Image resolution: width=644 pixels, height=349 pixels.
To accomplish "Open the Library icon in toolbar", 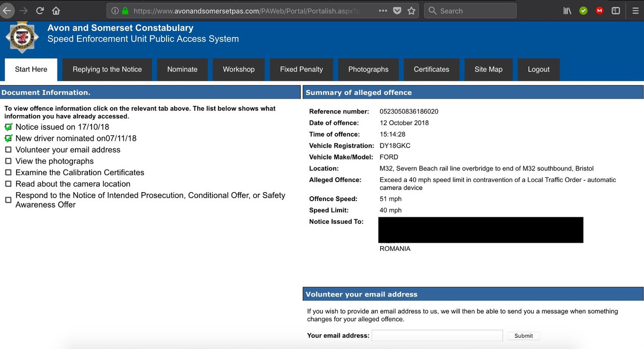I will tap(567, 11).
